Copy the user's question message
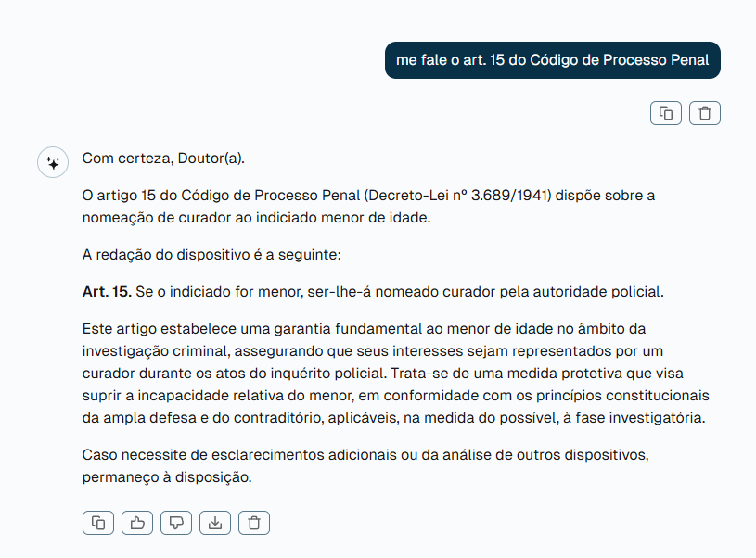 pyautogui.click(x=665, y=113)
